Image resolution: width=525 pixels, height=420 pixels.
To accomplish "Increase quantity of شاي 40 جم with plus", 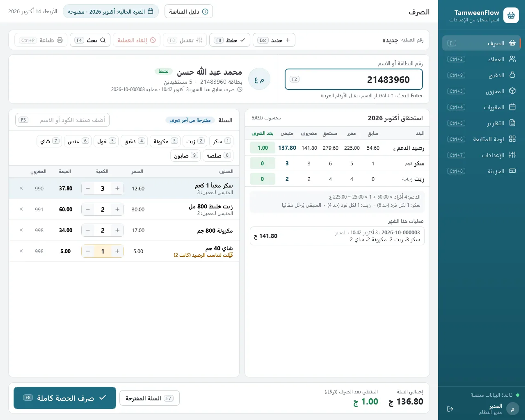I will click(117, 251).
